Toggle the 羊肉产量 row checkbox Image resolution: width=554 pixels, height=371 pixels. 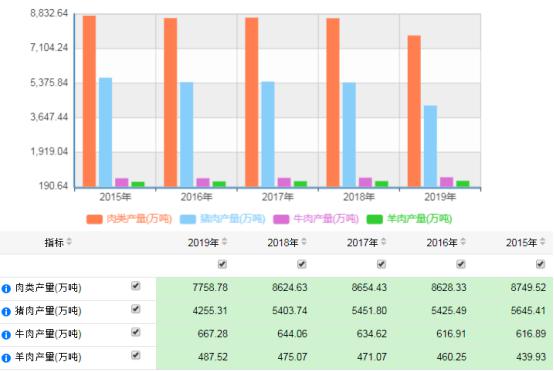point(136,355)
